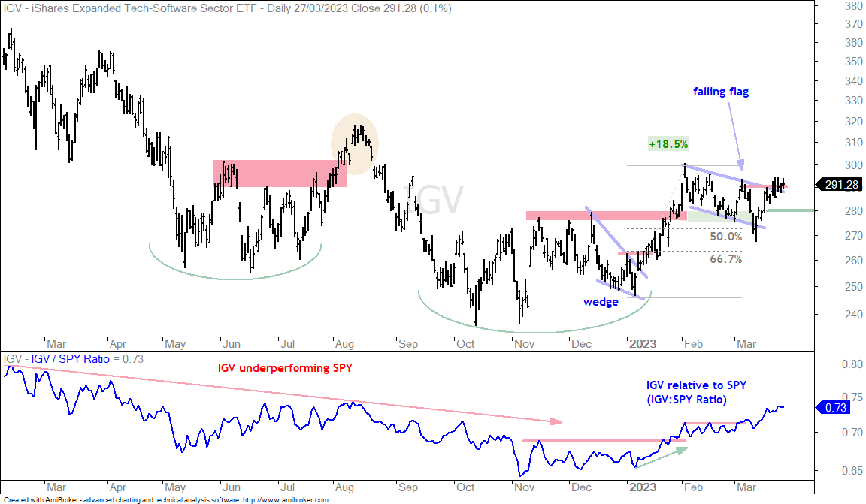The image size is (866, 504).
Task: Click the Aug label on lower time axis
Action: (344, 487)
